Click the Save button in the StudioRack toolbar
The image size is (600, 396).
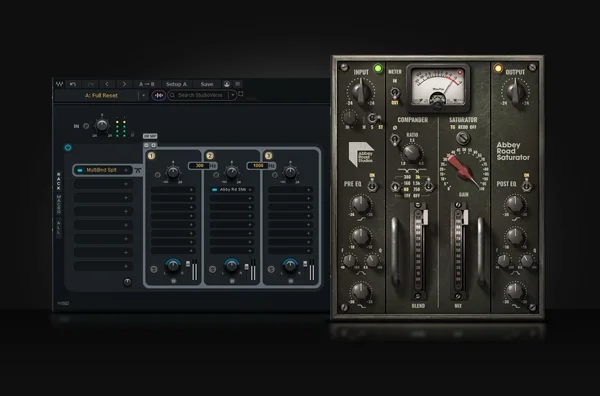[207, 84]
